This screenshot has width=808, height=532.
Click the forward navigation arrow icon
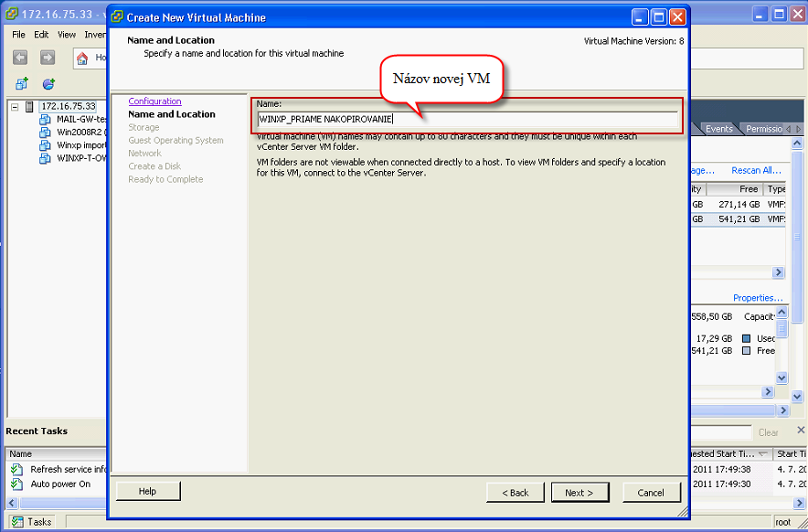click(48, 58)
